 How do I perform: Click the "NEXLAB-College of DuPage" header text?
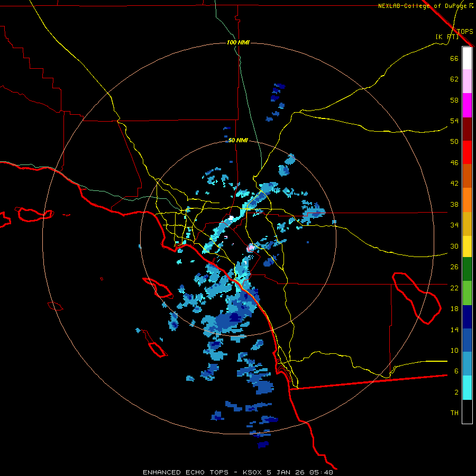tap(422, 6)
